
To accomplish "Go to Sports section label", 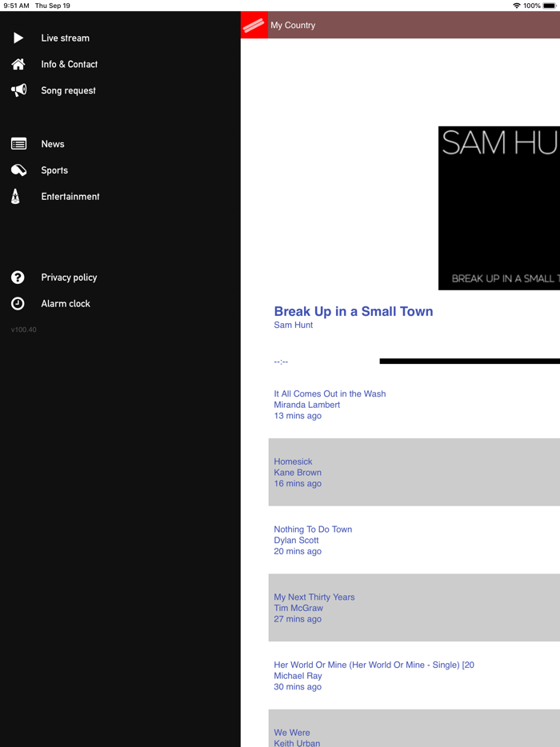I will click(54, 170).
